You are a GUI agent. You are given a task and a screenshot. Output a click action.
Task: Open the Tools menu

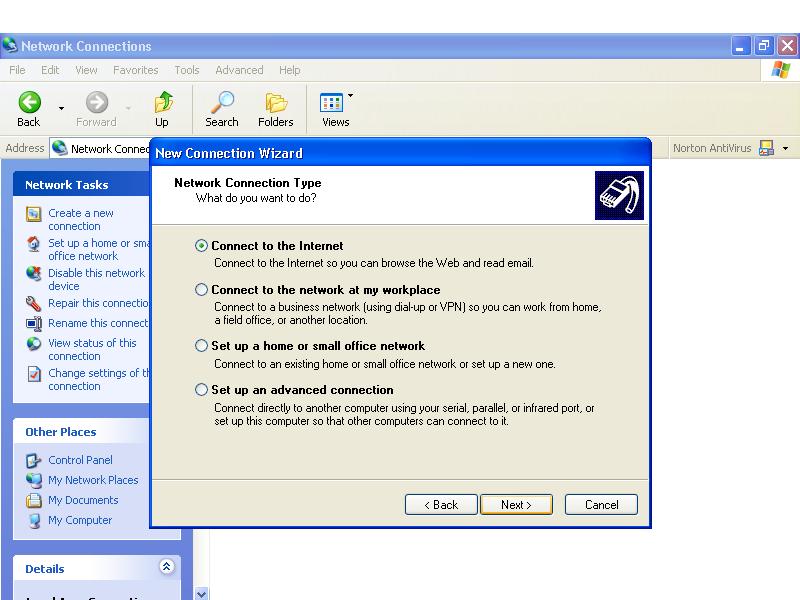tap(187, 70)
